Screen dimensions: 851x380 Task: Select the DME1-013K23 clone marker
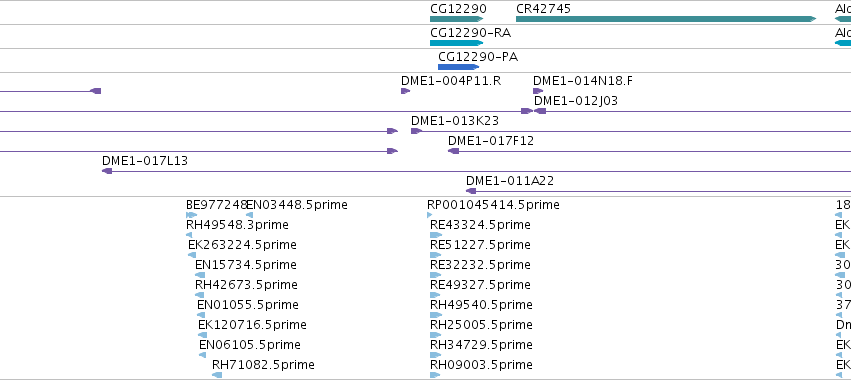(x=416, y=131)
